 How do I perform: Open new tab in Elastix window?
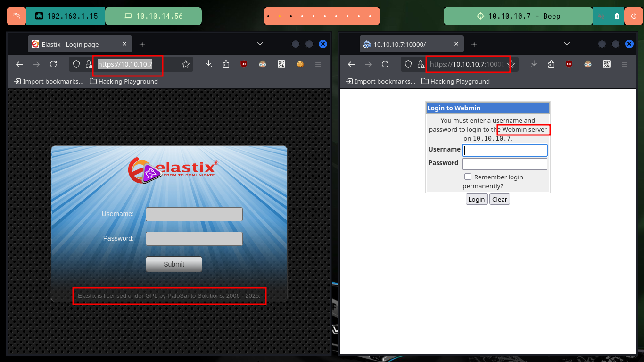click(142, 44)
